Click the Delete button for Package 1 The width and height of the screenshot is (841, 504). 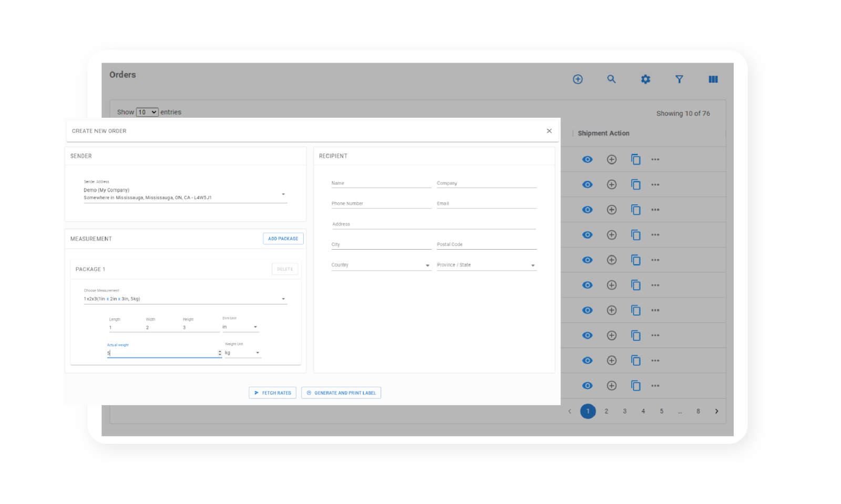[285, 269]
